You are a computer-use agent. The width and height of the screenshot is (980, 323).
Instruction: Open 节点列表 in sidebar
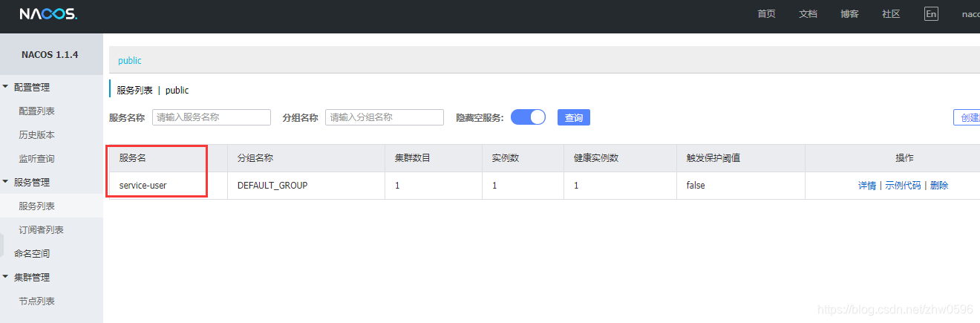click(x=36, y=301)
